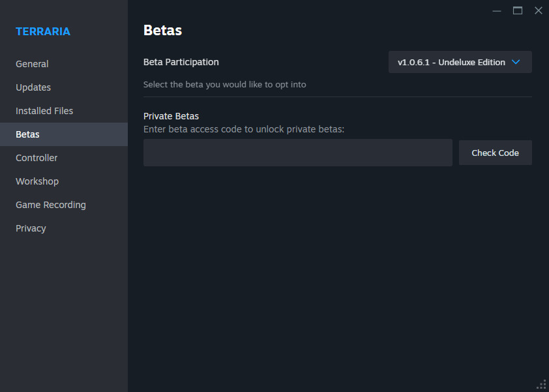Switch to the Updates section

pyautogui.click(x=33, y=87)
